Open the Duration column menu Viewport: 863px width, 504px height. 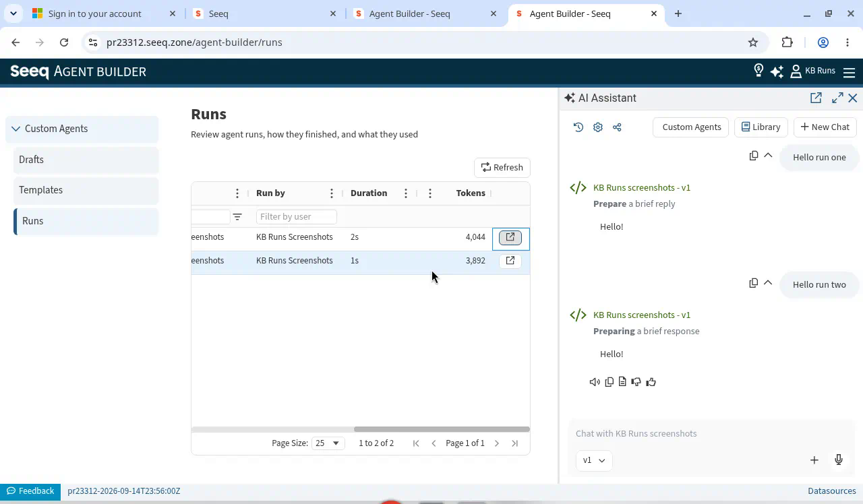406,193
